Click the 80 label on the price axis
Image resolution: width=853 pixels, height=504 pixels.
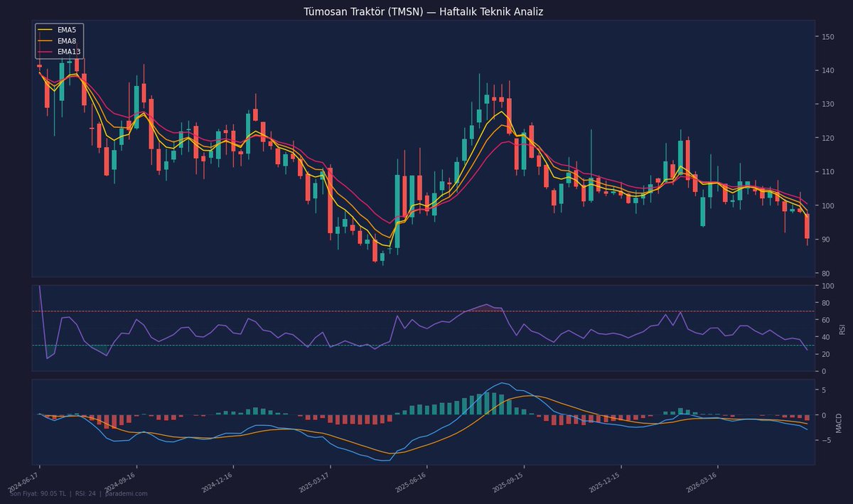click(x=827, y=274)
